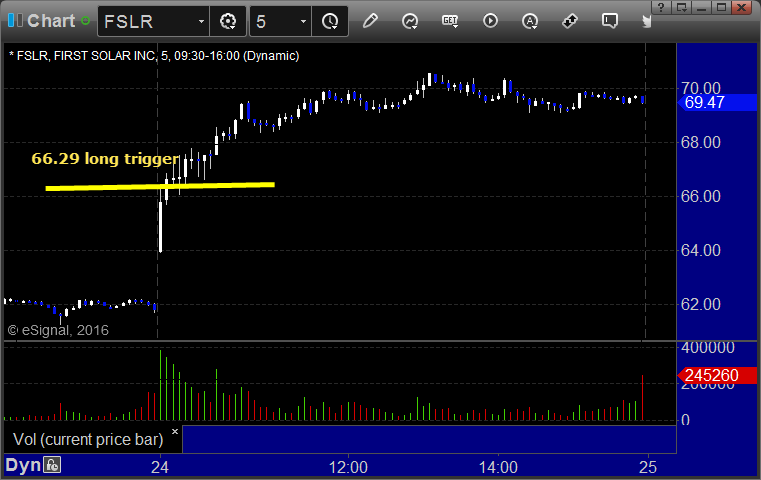
Task: Click the 25 date label on time axis
Action: (x=648, y=467)
